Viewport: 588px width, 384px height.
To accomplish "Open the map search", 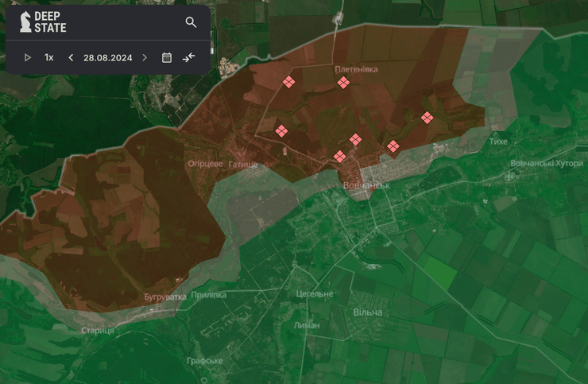I will [191, 22].
